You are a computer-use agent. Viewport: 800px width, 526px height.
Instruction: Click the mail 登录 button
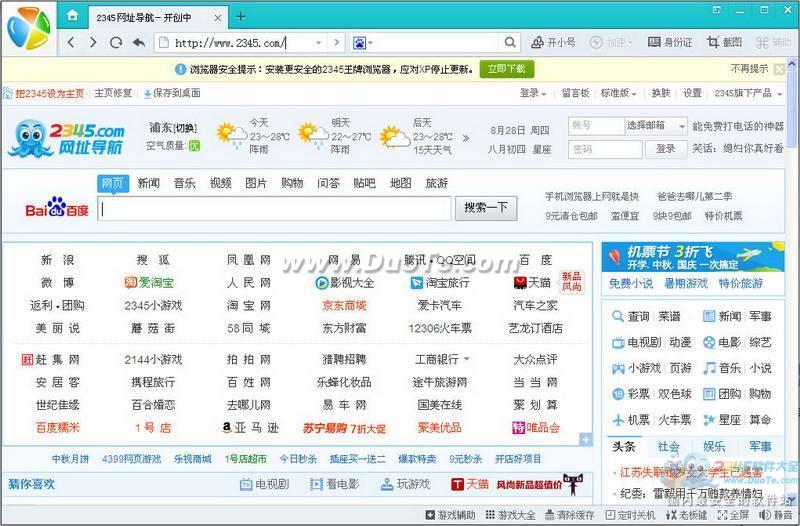pos(665,149)
